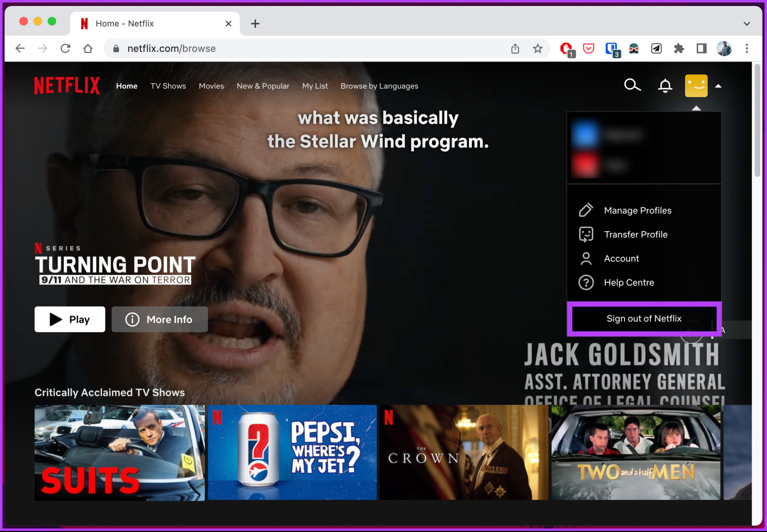767x532 pixels.
Task: Open the Suits thumbnail
Action: point(119,453)
